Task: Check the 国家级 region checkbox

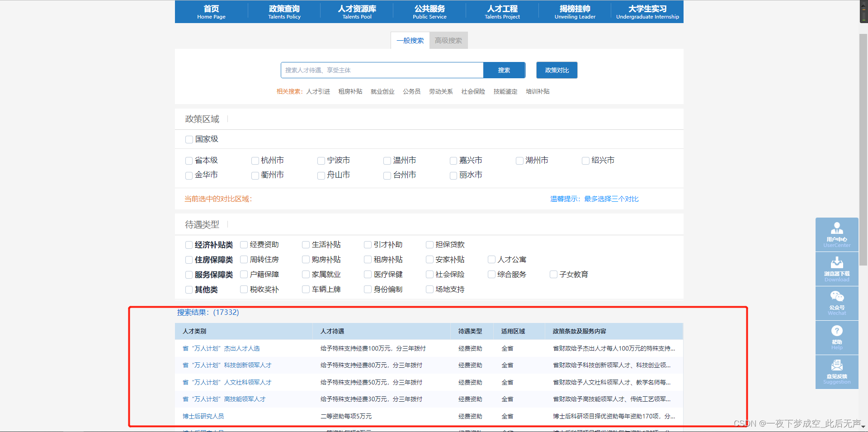Action: (x=189, y=139)
